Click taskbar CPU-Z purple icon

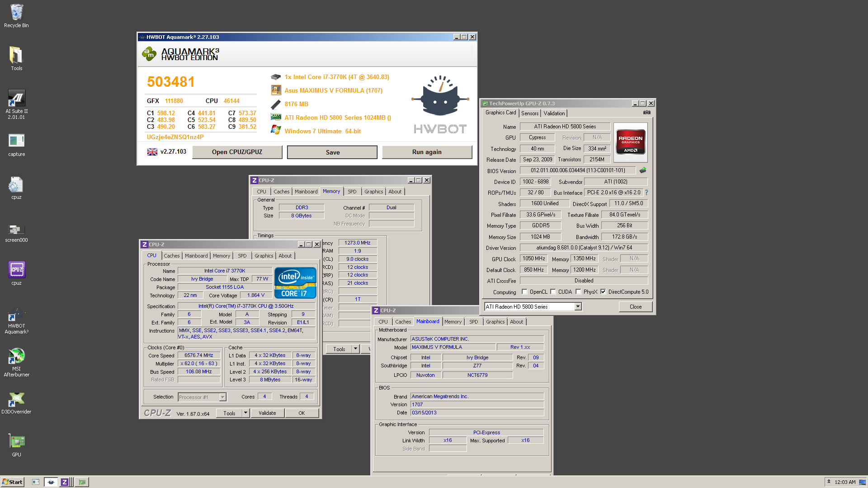(65, 482)
